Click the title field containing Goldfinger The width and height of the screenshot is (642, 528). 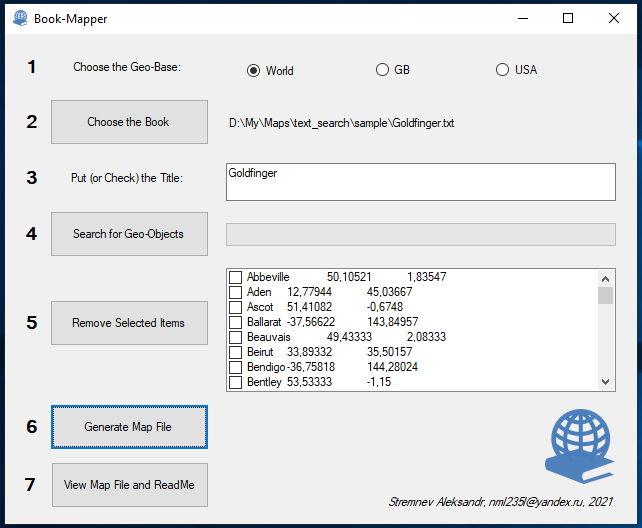421,182
